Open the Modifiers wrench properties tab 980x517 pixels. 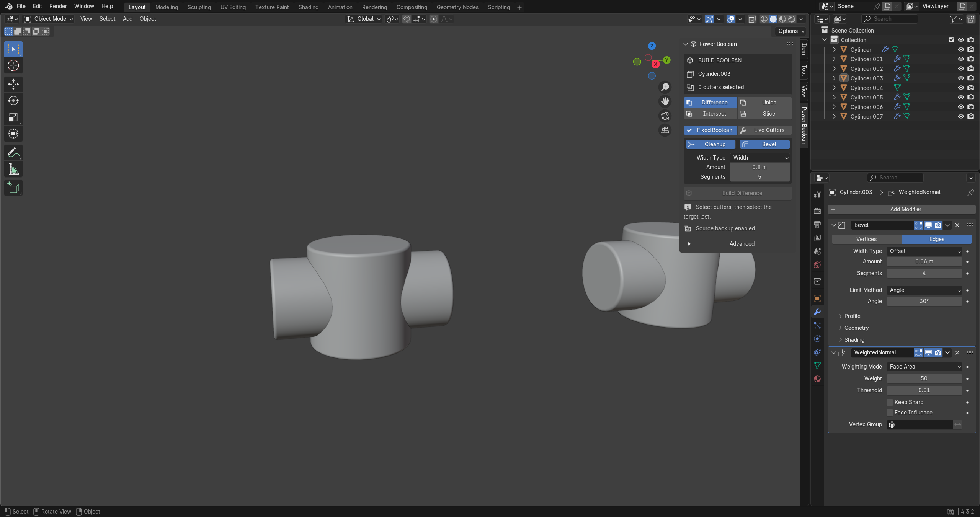(817, 312)
